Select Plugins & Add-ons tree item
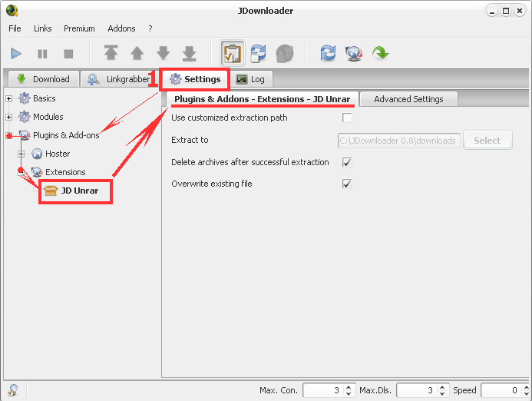Screen dimensions: 532x401 pyautogui.click(x=66, y=135)
